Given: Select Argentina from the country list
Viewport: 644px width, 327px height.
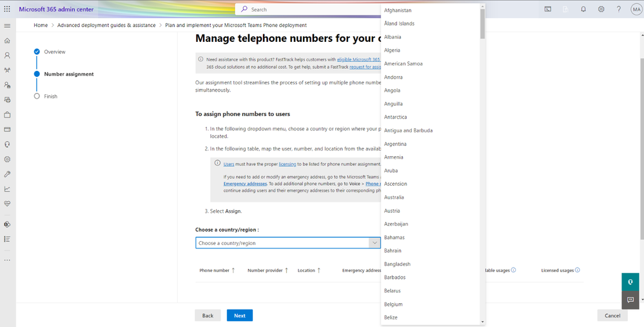Looking at the screenshot, I should [431, 144].
